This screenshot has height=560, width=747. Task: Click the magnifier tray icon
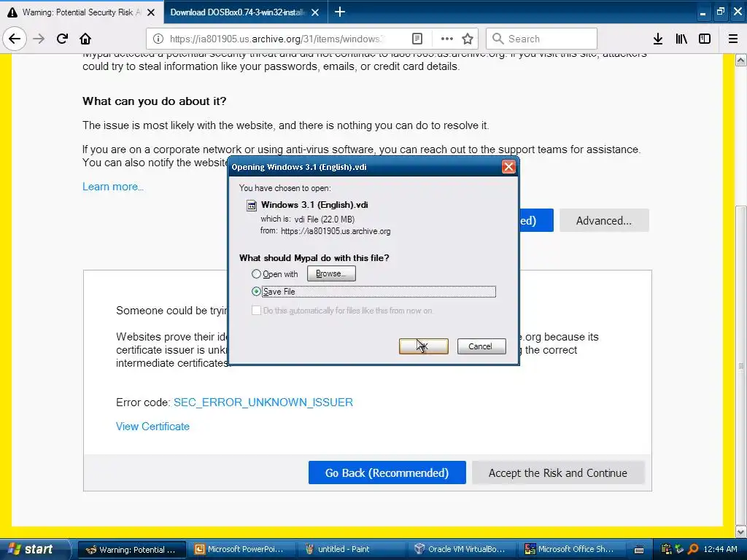click(693, 549)
